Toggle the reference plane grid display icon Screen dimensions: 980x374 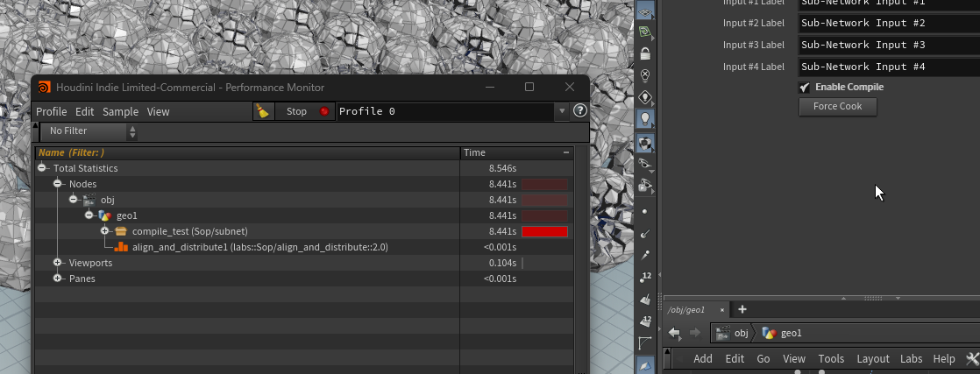(x=646, y=9)
